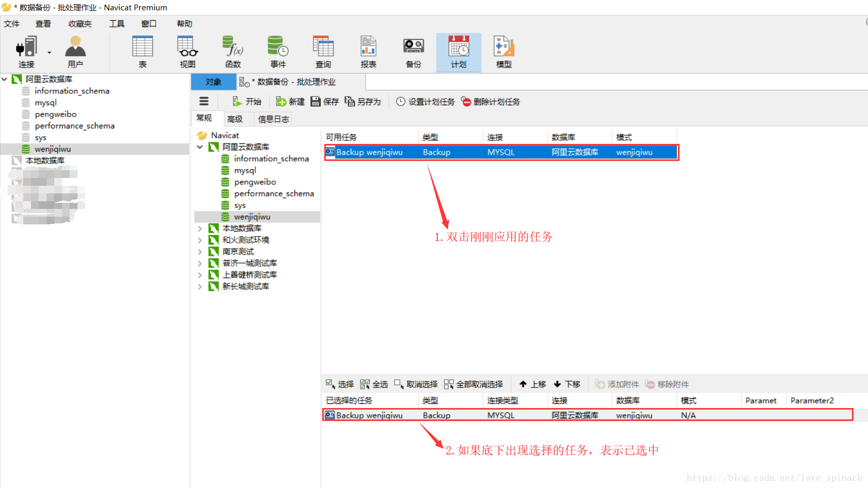
Task: Open the 查看 menu
Action: (43, 24)
